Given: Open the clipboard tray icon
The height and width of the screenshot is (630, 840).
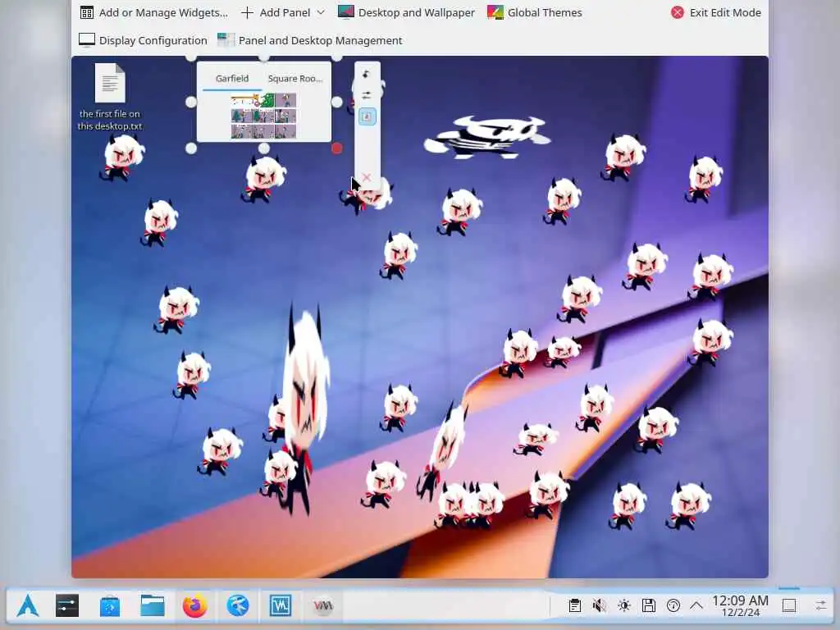Looking at the screenshot, I should [x=575, y=606].
